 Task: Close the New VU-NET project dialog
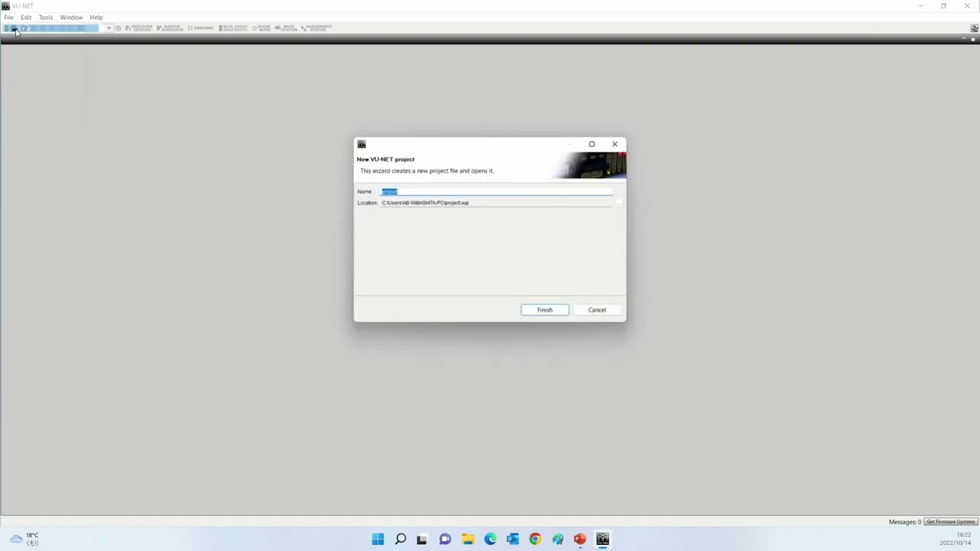coord(614,144)
